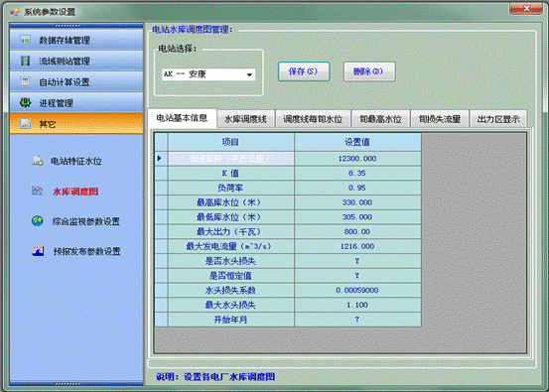Switch to 旬损失流量 tab
Screen dimensions: 549x392
440,119
